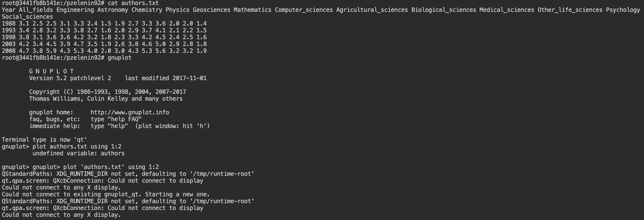The width and height of the screenshot is (644, 220).
Task: Click the Thomas Williams, Colin Kelley credits line
Action: click(106, 99)
